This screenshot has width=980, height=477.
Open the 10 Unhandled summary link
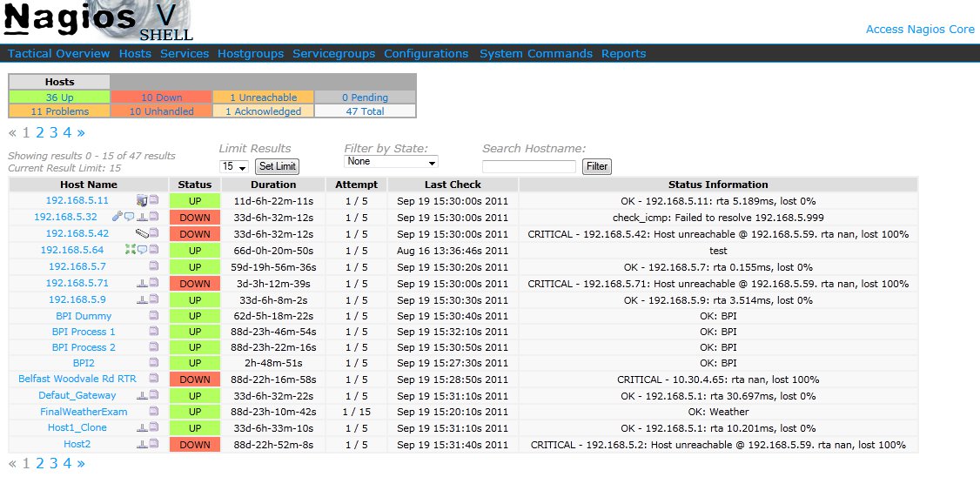point(161,111)
